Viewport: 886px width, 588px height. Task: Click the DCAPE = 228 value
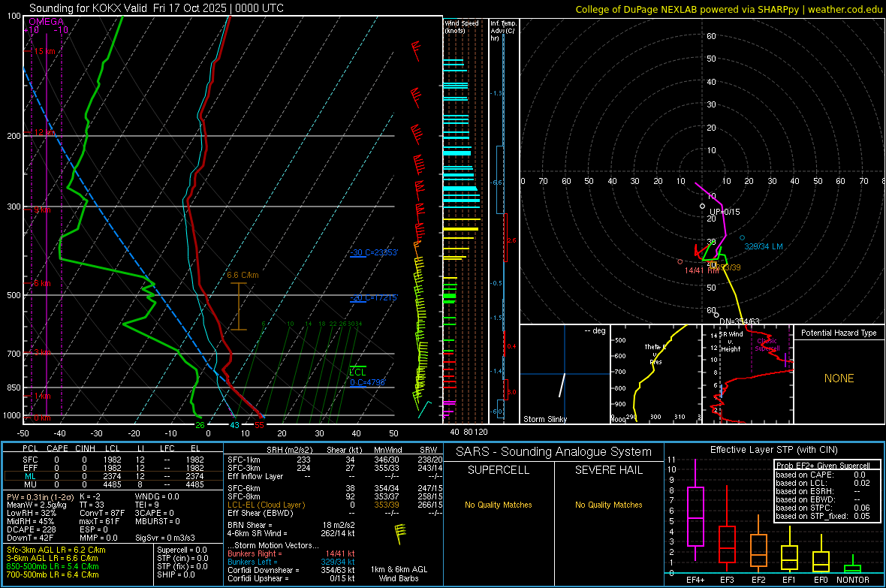[x=32, y=529]
